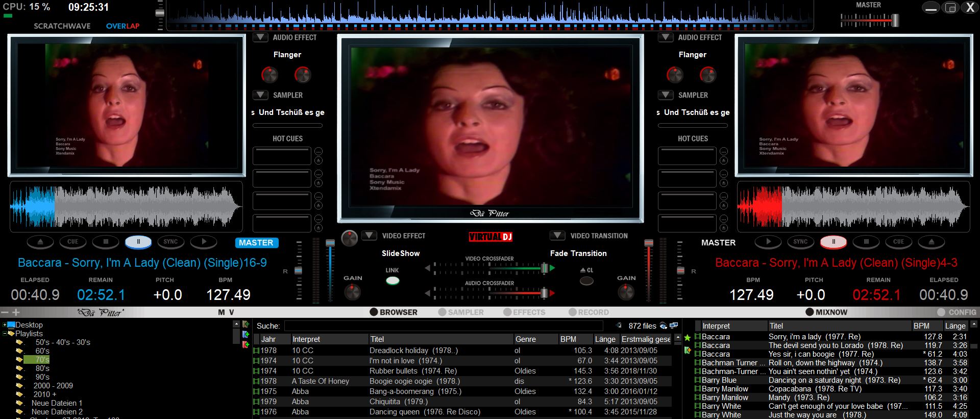Click the left GAIN knob

tap(353, 292)
